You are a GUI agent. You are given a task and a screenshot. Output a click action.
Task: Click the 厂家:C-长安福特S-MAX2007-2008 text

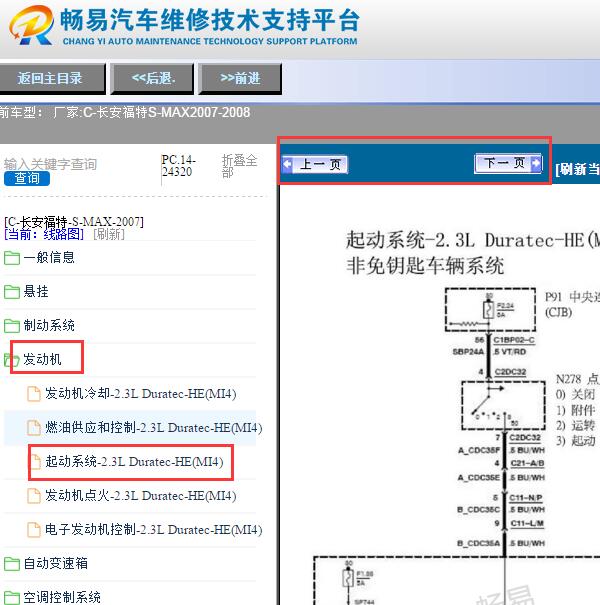pos(152,112)
